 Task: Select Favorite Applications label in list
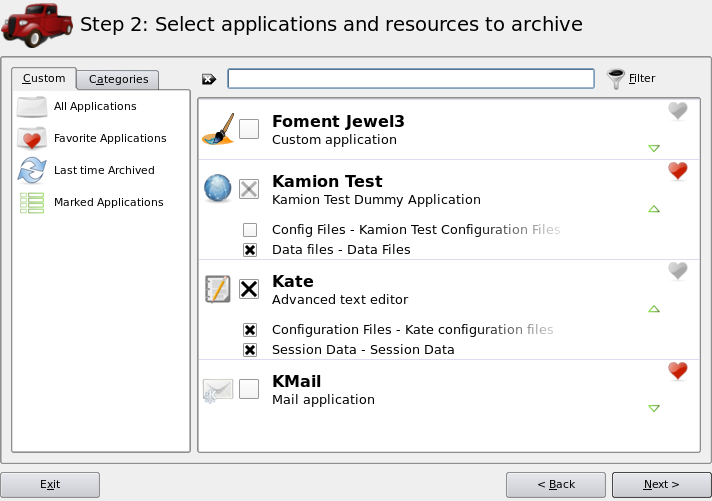[x=110, y=138]
